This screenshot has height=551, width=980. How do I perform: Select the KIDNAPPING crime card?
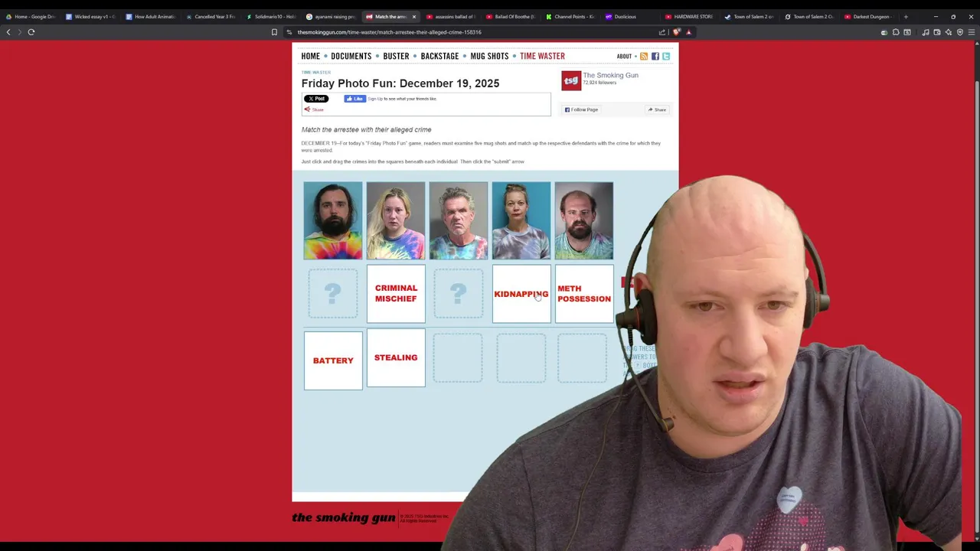(x=521, y=294)
